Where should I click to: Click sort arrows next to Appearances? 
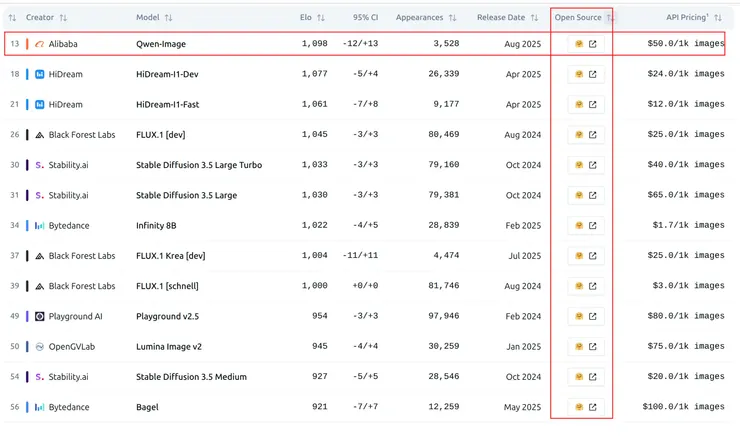click(x=453, y=17)
